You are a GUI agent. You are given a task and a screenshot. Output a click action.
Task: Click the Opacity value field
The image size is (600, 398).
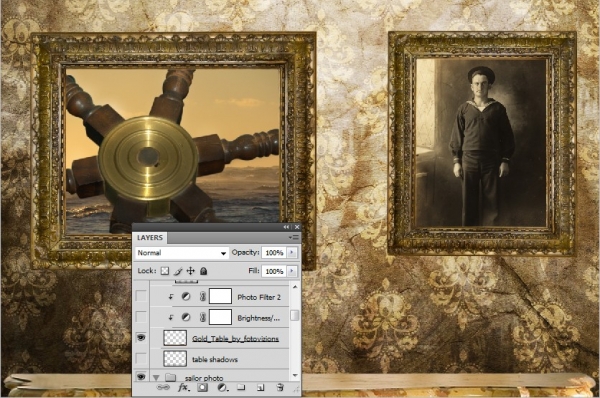click(274, 253)
